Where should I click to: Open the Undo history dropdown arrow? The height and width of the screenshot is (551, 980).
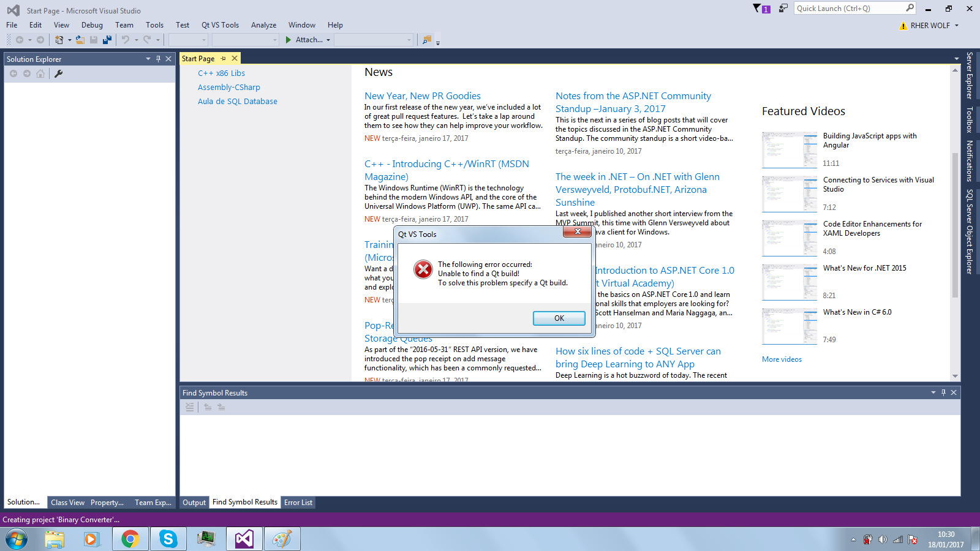pyautogui.click(x=136, y=40)
